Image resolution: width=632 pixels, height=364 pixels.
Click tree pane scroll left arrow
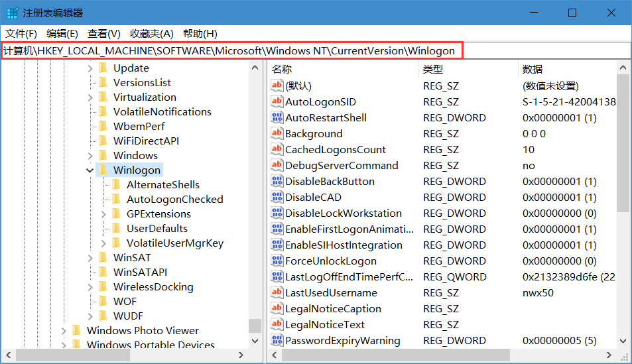point(8,355)
